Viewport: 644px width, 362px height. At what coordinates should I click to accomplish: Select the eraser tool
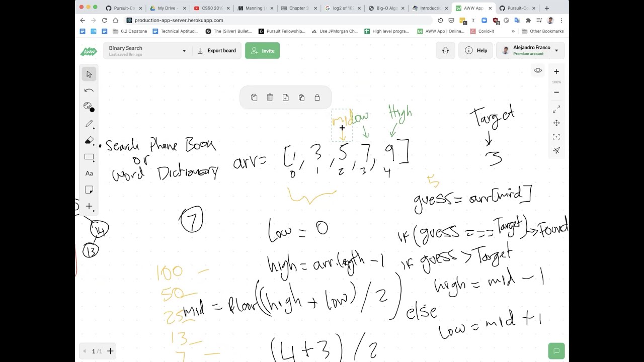89,140
